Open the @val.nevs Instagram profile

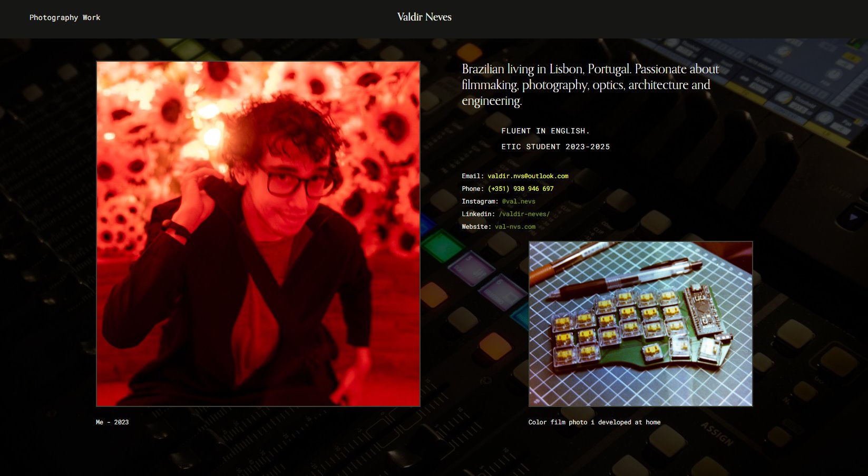point(518,201)
